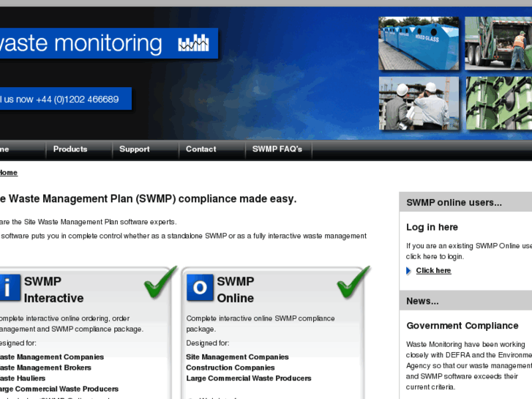Click 'Site Management Companies' text

(237, 357)
